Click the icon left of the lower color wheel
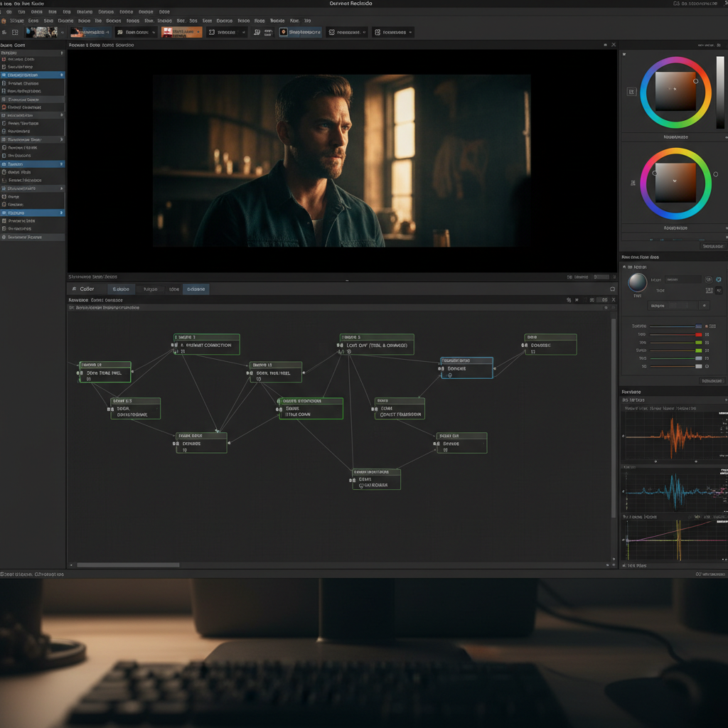This screenshot has height=728, width=728. click(632, 183)
